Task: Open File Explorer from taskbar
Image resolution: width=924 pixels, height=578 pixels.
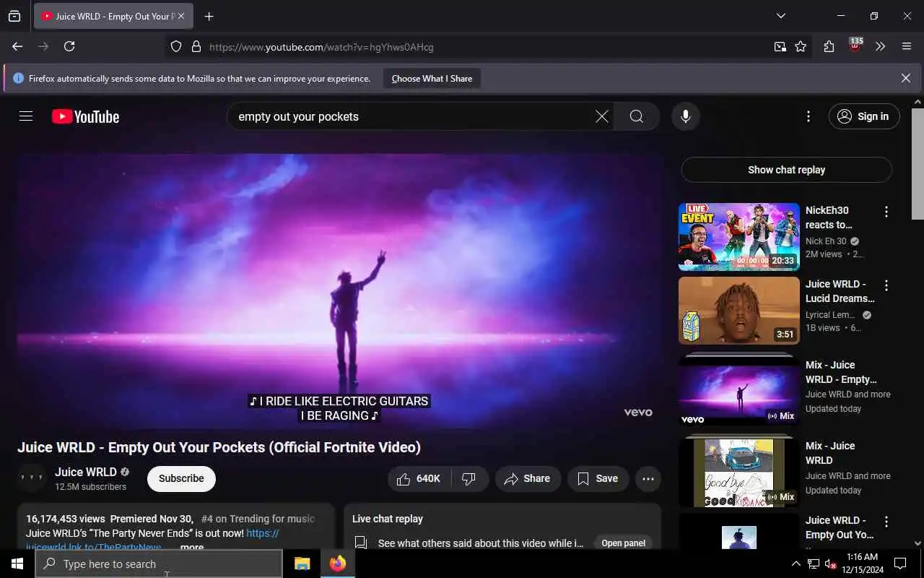Action: point(302,564)
